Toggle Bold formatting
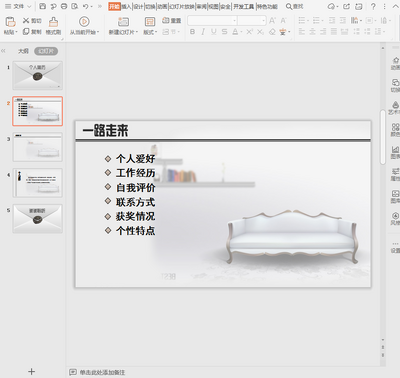 point(193,32)
